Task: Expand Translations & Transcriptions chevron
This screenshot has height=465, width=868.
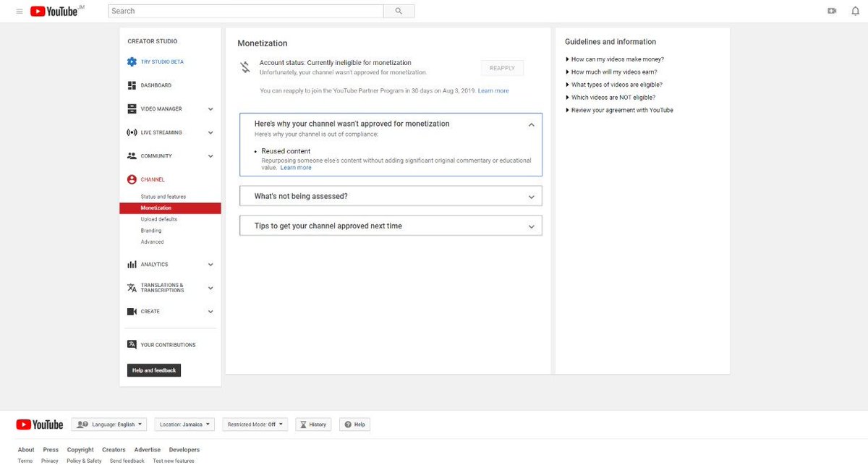Action: (210, 288)
